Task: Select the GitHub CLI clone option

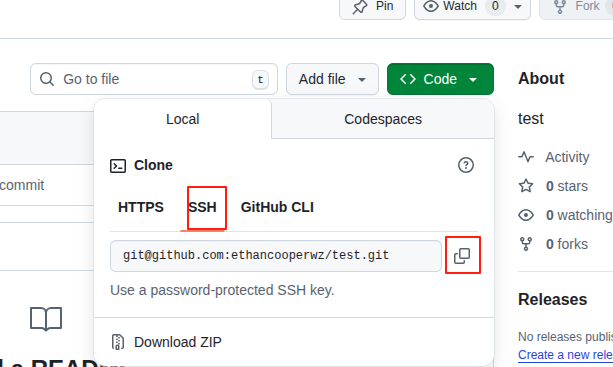Action: click(277, 207)
